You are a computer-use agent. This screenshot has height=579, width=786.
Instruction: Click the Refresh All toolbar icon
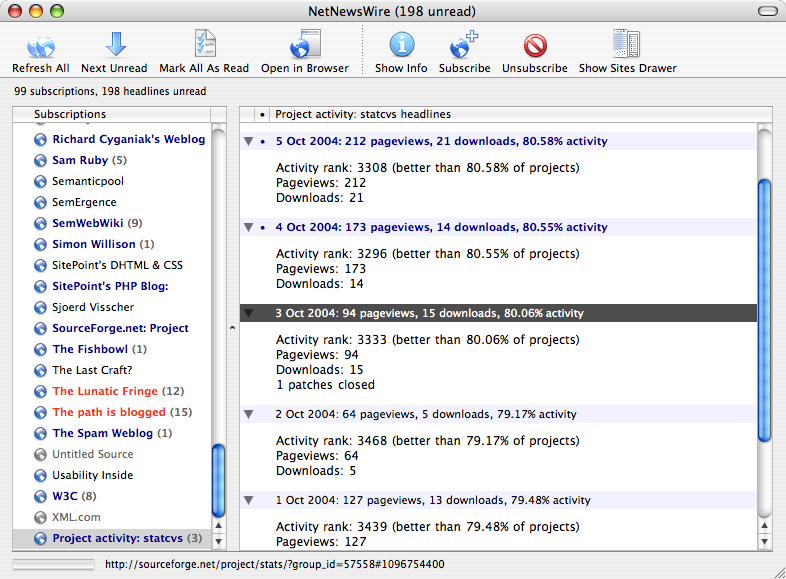[x=40, y=46]
